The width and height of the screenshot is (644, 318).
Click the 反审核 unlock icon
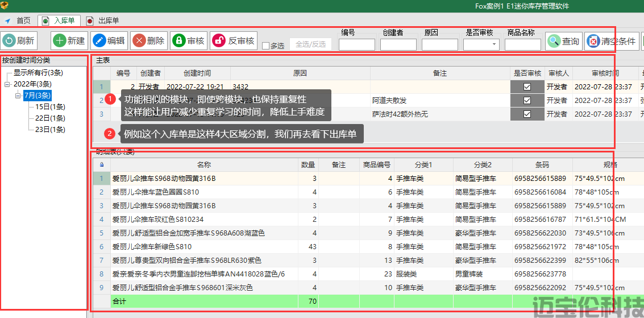coord(219,41)
